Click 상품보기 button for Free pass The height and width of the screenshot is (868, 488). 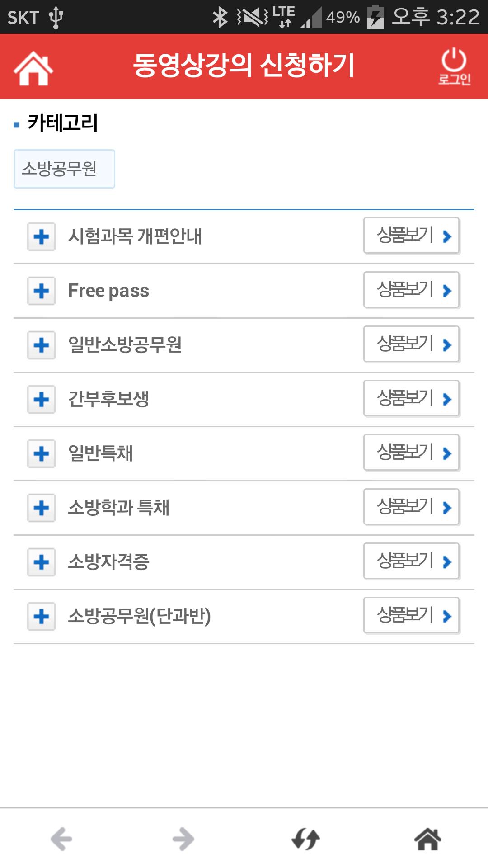pos(412,290)
